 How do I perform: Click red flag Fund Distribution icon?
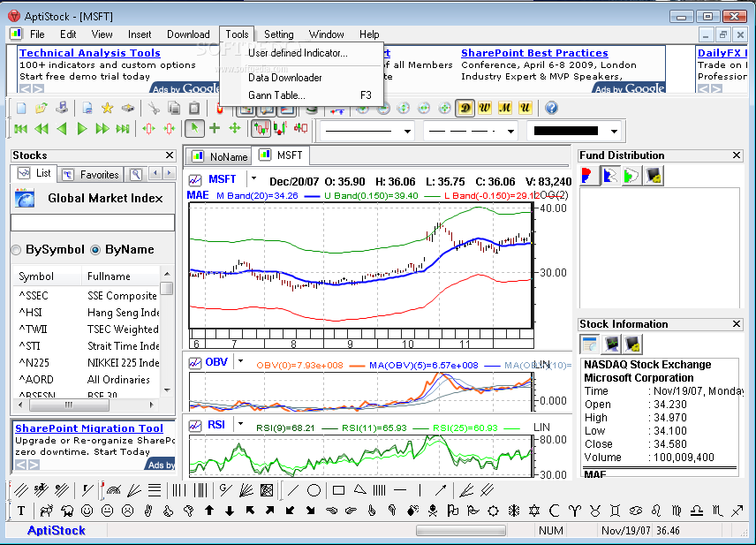[587, 176]
